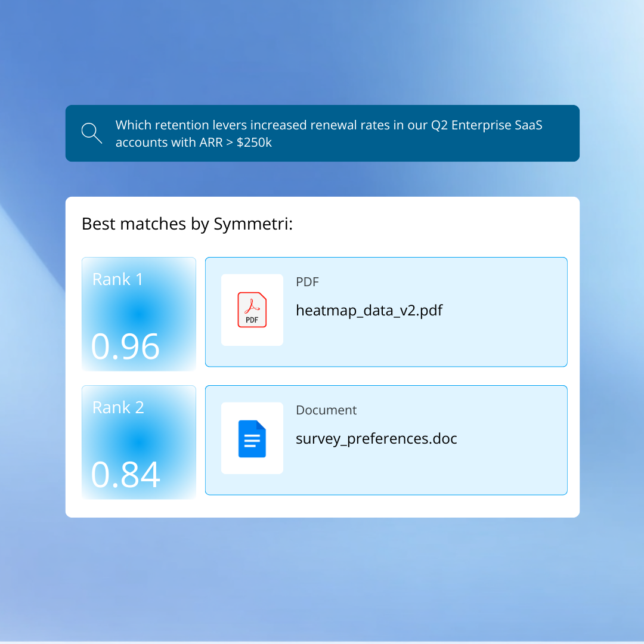Select the Rank 1 label
The image size is (644, 644).
117,280
